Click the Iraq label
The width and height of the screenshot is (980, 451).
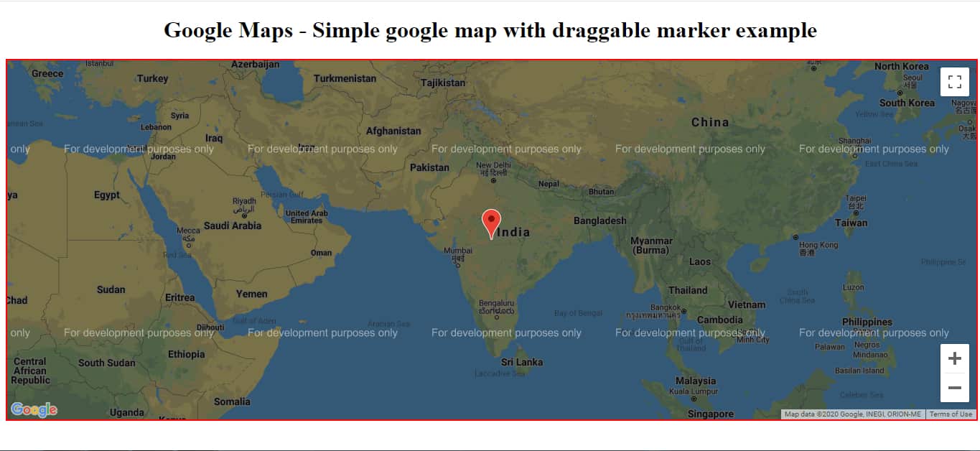tap(214, 138)
